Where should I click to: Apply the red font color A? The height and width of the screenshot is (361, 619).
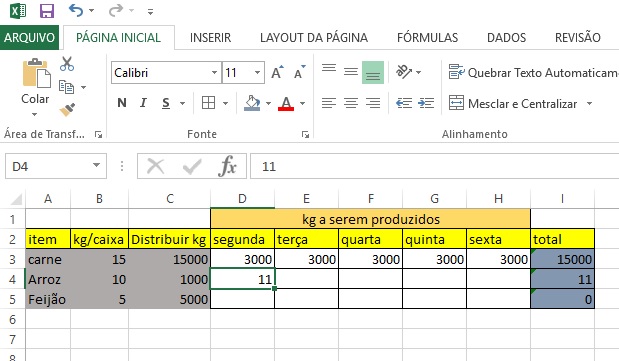(x=286, y=103)
